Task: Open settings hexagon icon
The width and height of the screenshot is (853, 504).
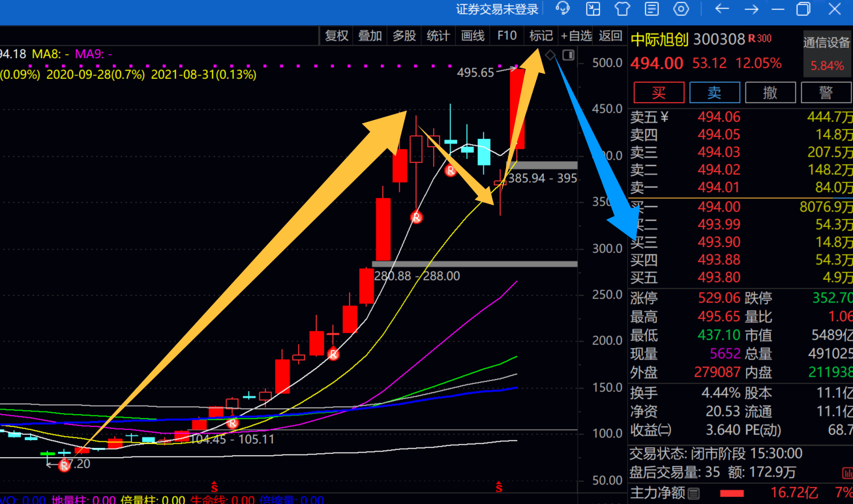Action: tap(681, 8)
